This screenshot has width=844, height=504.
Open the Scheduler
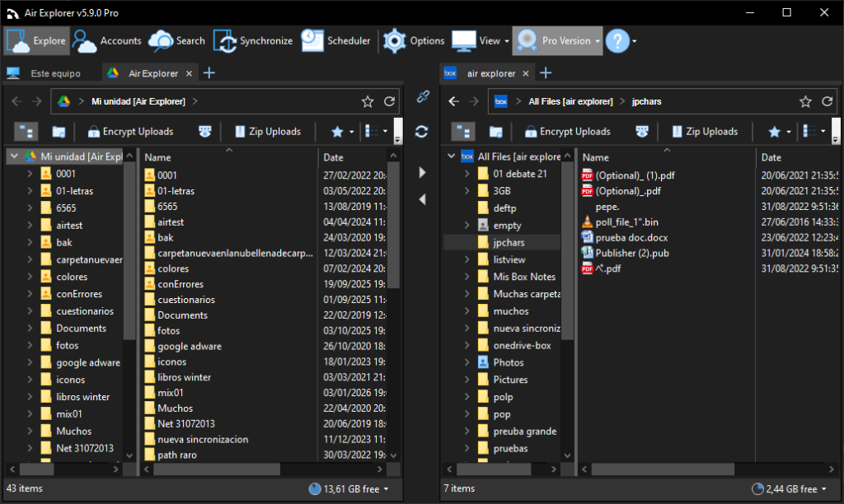336,41
